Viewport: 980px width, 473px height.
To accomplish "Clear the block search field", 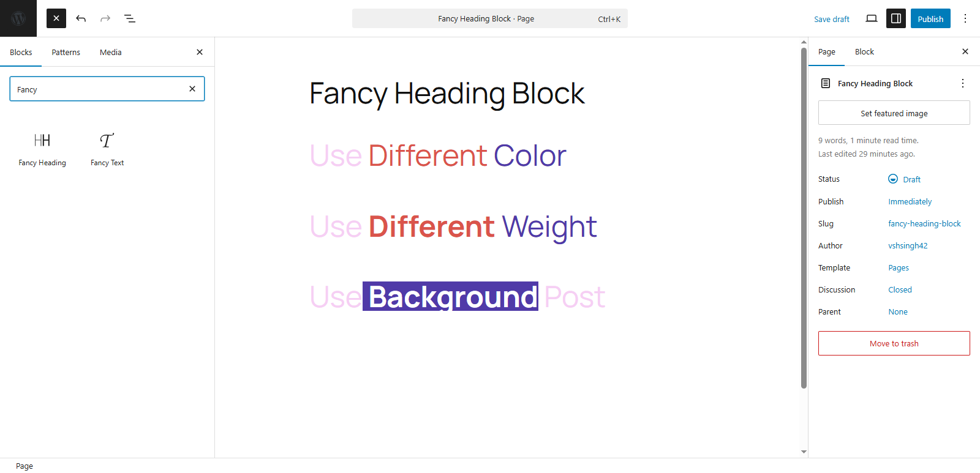I will (192, 89).
